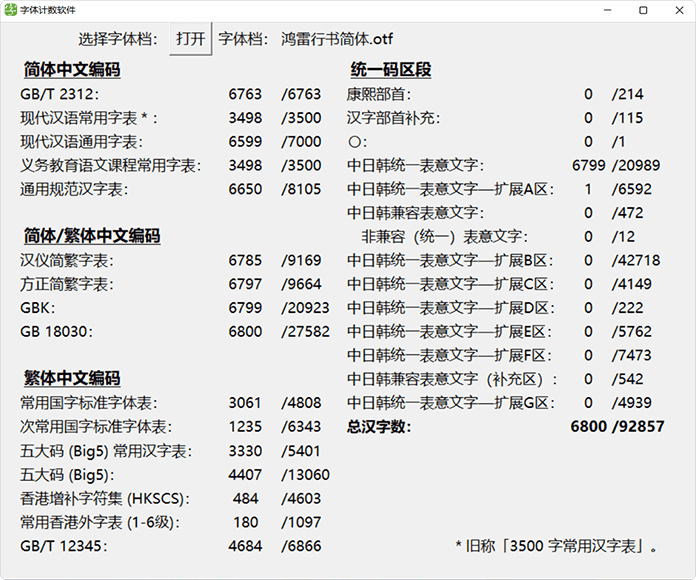Click the 香港增补字符集 (HKSCS) label
This screenshot has width=696, height=580.
tap(104, 498)
